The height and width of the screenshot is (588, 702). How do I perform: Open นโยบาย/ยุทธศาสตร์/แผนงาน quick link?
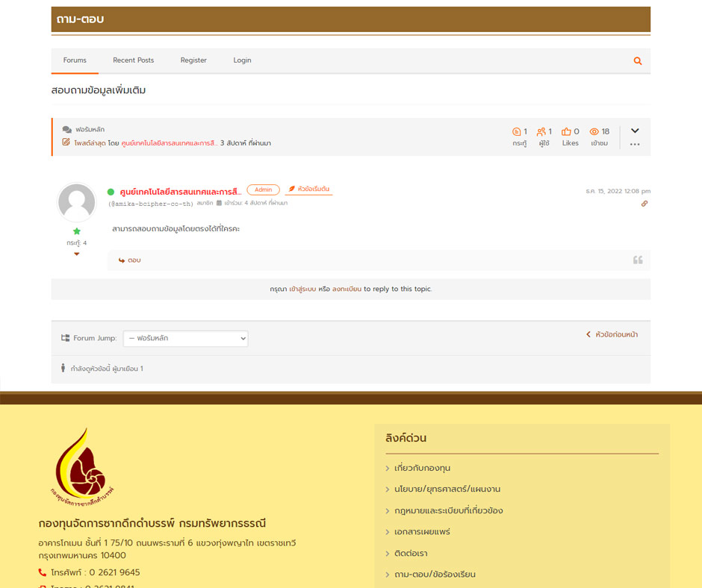click(x=447, y=489)
